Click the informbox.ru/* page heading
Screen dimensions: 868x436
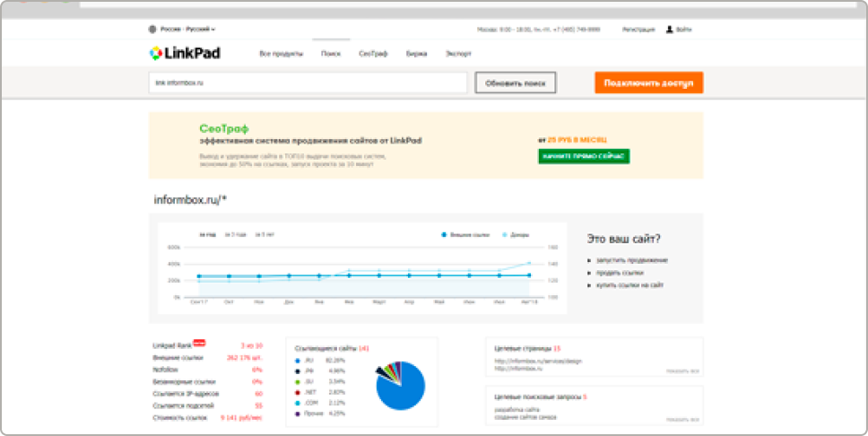click(x=190, y=200)
